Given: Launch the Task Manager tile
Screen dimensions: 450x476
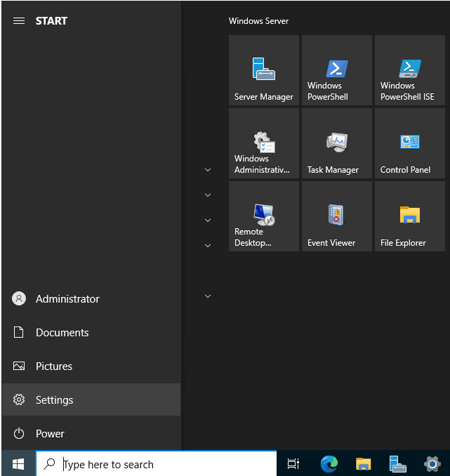Looking at the screenshot, I should click(x=337, y=143).
